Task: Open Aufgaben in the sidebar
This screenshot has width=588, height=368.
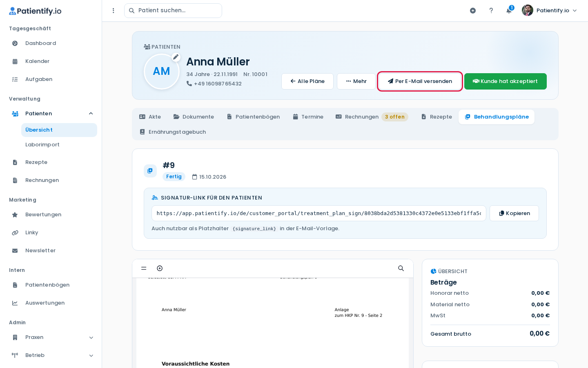Action: [51, 79]
